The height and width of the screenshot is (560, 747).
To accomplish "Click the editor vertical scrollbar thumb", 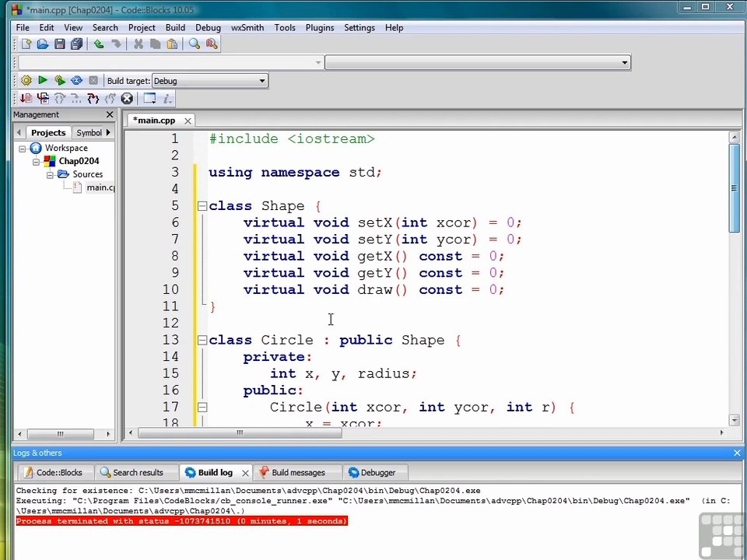I will pyautogui.click(x=734, y=188).
